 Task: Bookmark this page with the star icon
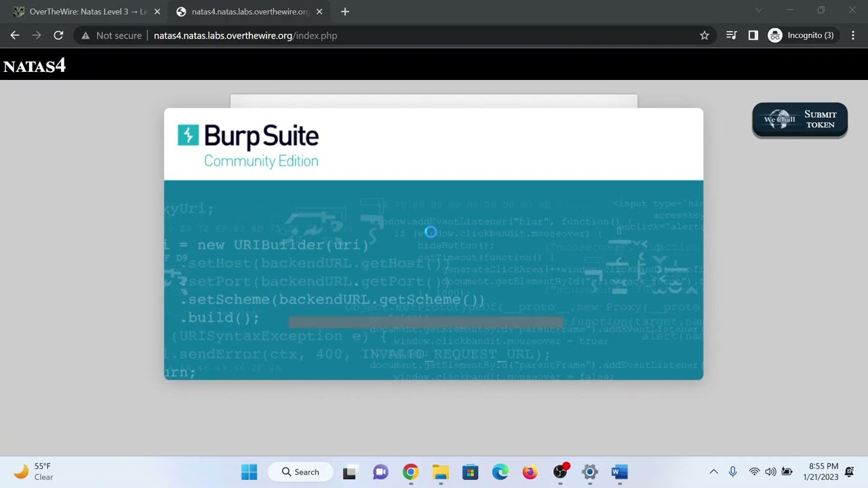[x=705, y=35]
